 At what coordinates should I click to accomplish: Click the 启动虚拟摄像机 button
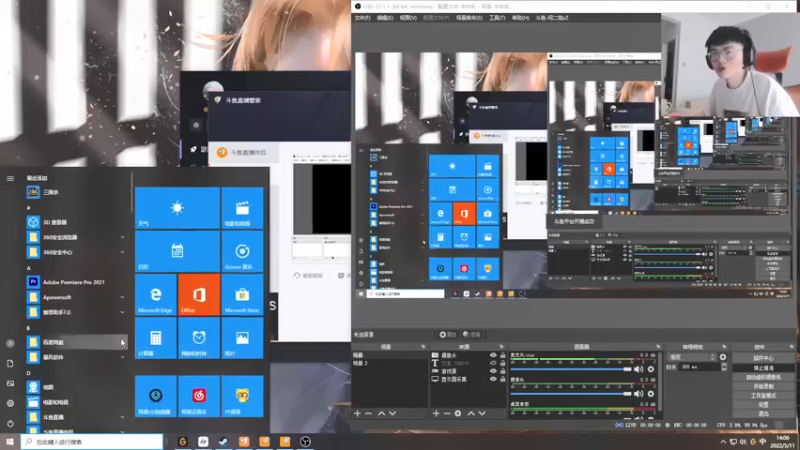[763, 377]
